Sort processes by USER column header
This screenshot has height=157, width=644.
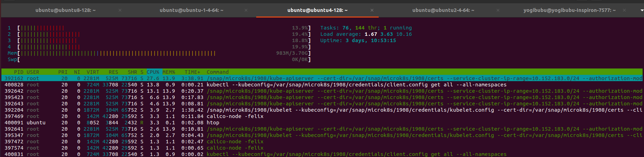point(33,72)
